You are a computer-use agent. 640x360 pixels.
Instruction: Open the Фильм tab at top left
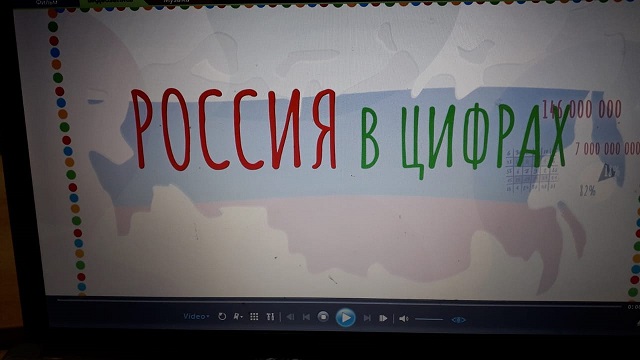47,2
